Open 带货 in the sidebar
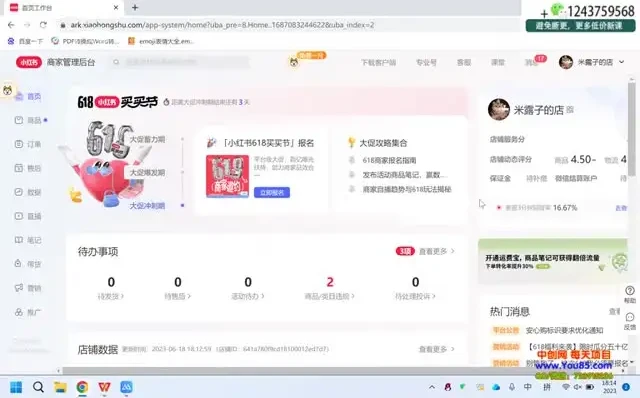This screenshot has height=398, width=640. pyautogui.click(x=29, y=264)
